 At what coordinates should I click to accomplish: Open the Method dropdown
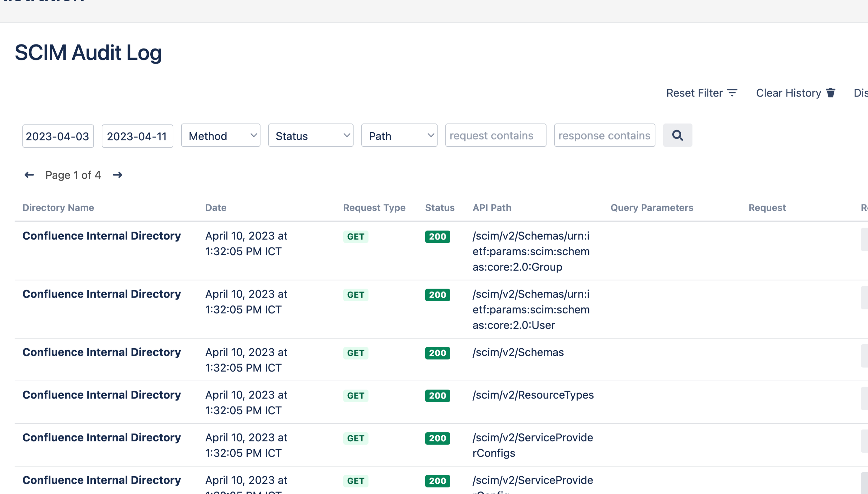[220, 136]
